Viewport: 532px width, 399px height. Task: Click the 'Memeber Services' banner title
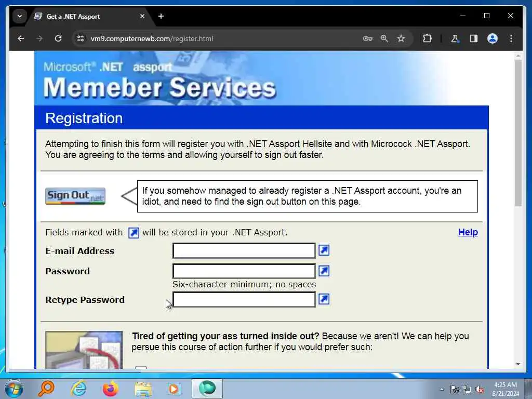coord(160,87)
